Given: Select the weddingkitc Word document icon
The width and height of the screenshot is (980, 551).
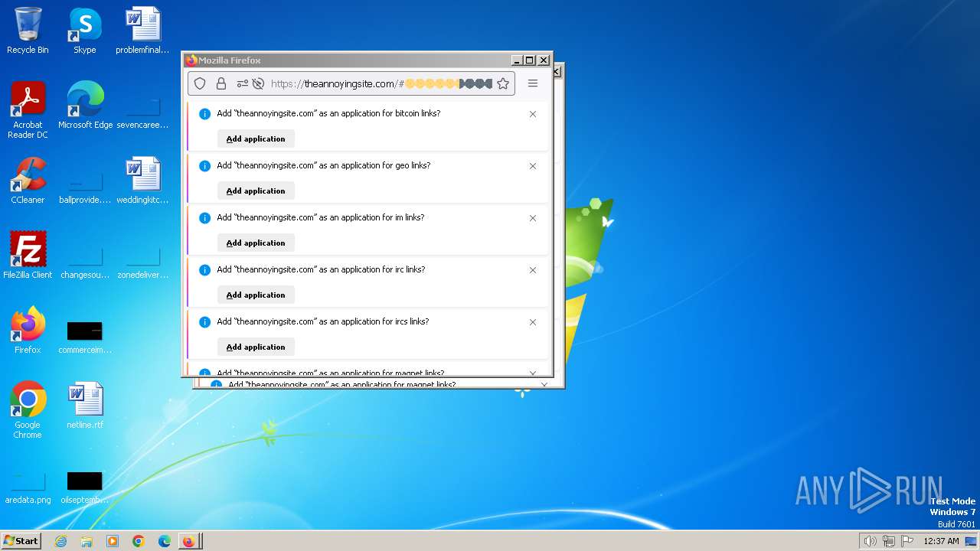Looking at the screenshot, I should pyautogui.click(x=142, y=181).
